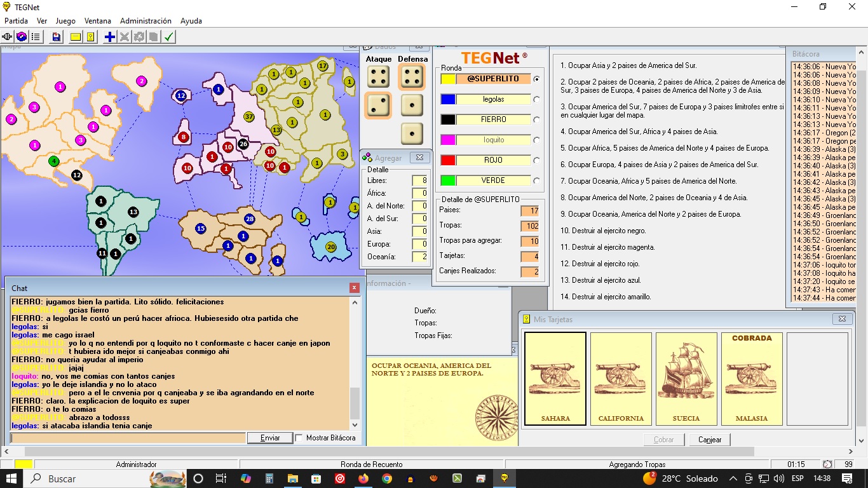Click the yellow question card toolbar icon
The width and height of the screenshot is (868, 488).
click(x=91, y=37)
